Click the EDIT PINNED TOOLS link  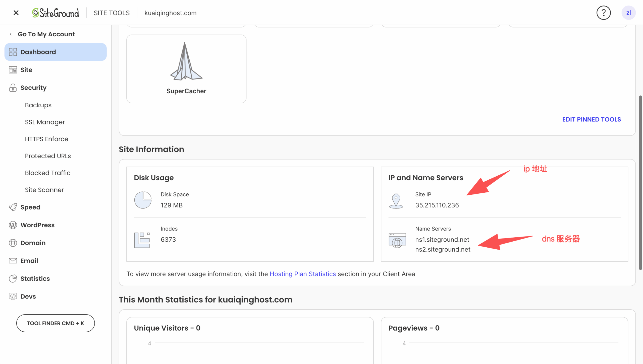591,119
